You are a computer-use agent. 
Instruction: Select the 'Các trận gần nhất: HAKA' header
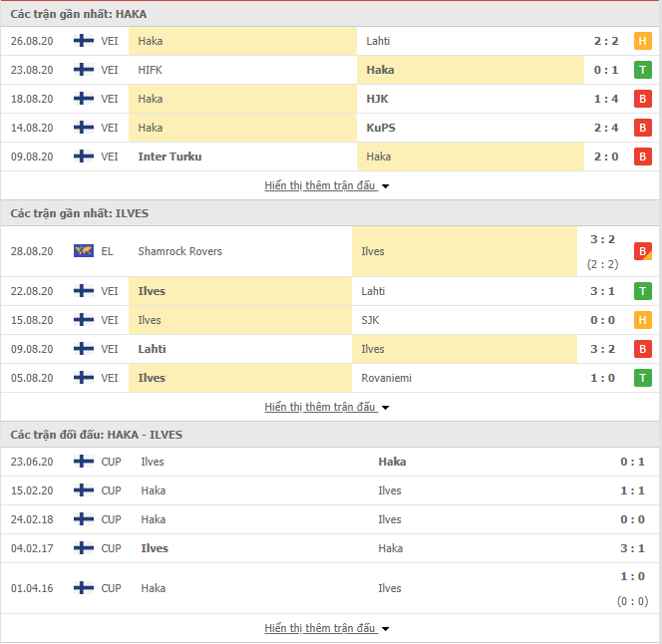point(79,14)
